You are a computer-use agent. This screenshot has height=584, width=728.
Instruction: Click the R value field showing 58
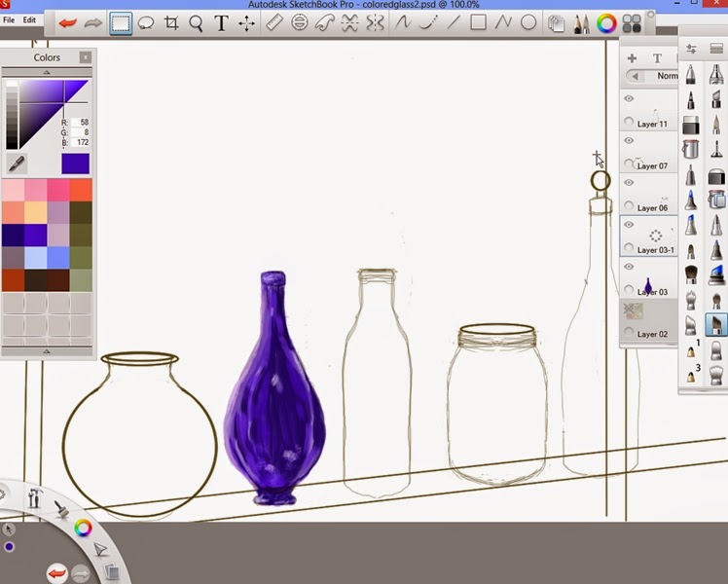coord(81,123)
